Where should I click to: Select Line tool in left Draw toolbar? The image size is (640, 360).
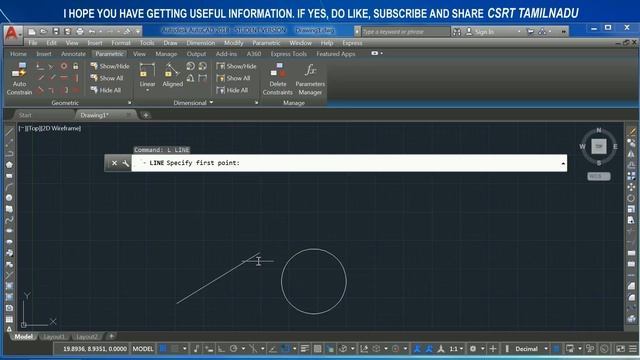pos(9,131)
